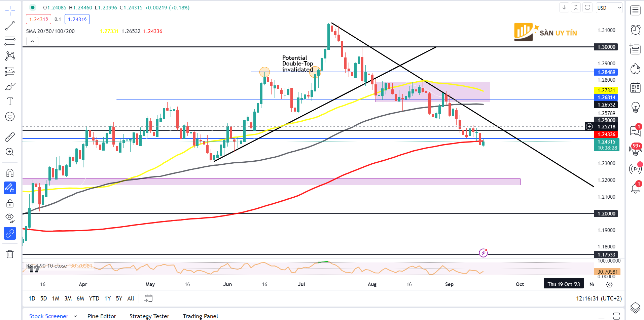Open the chat messages panel

[635, 130]
